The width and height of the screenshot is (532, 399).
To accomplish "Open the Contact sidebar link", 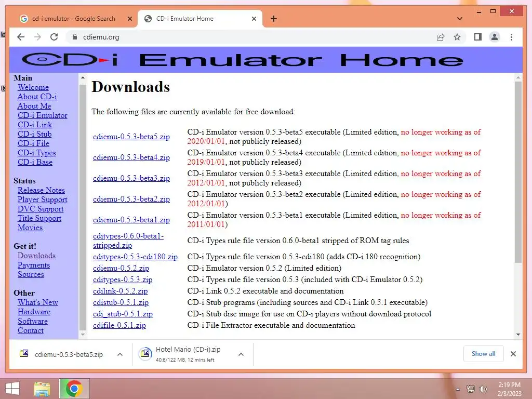I will pyautogui.click(x=31, y=330).
